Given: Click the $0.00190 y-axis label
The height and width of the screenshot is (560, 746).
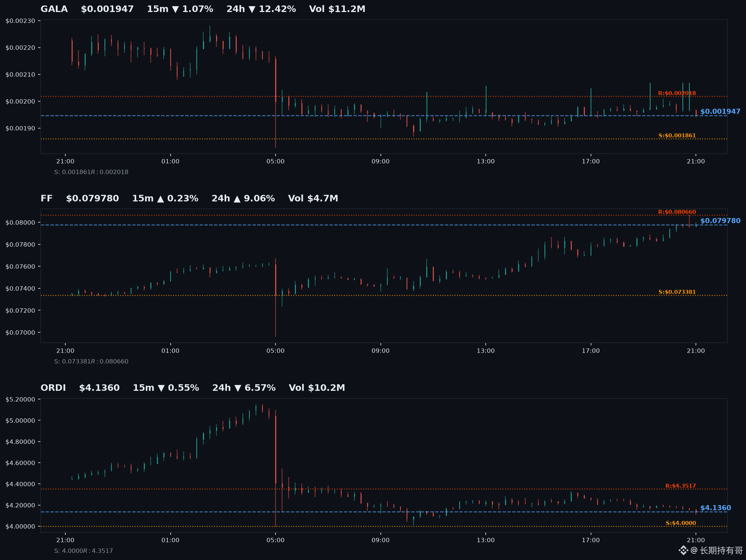Looking at the screenshot, I should [x=20, y=129].
